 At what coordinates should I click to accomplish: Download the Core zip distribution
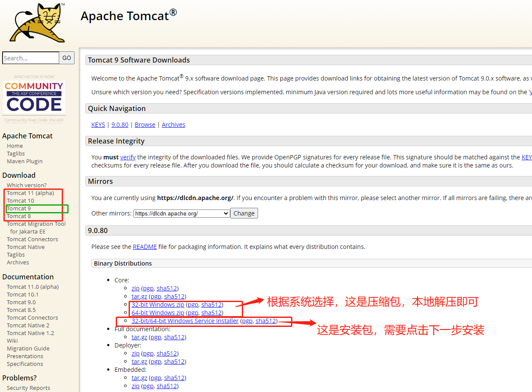135,288
